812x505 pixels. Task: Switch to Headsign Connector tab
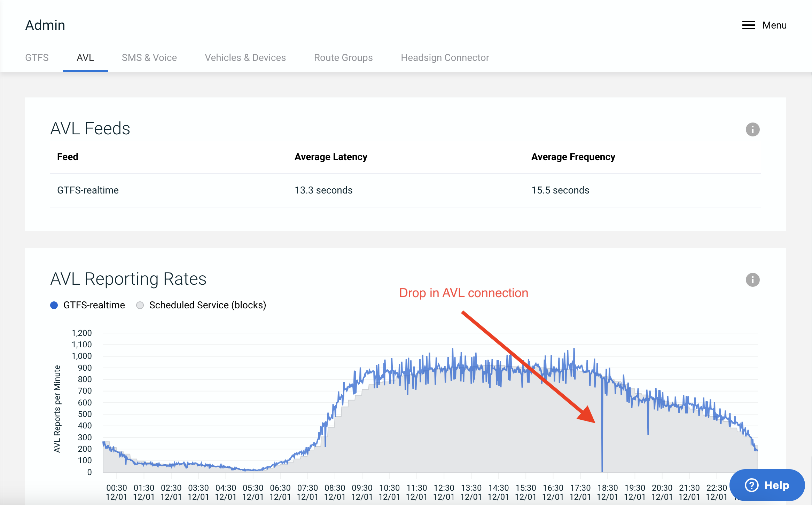click(445, 57)
